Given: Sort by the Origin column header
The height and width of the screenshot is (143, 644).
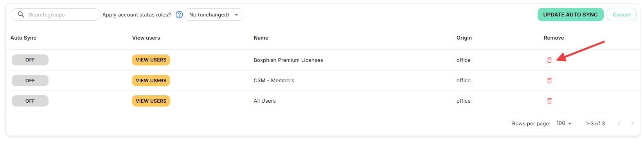Looking at the screenshot, I should tap(464, 38).
